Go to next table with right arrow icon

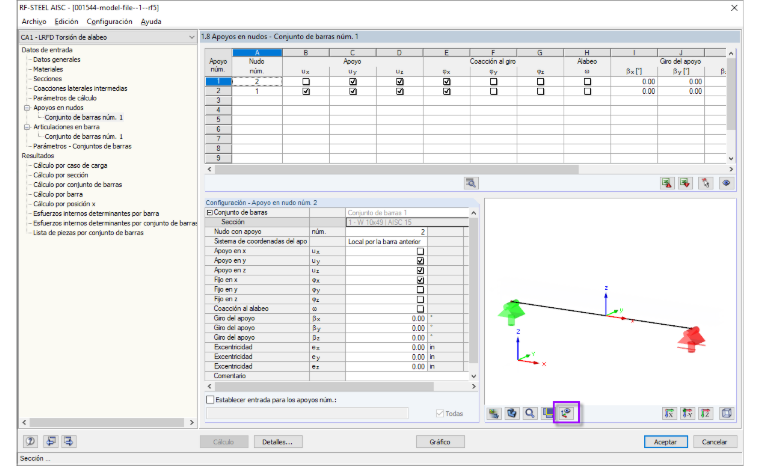(69, 441)
